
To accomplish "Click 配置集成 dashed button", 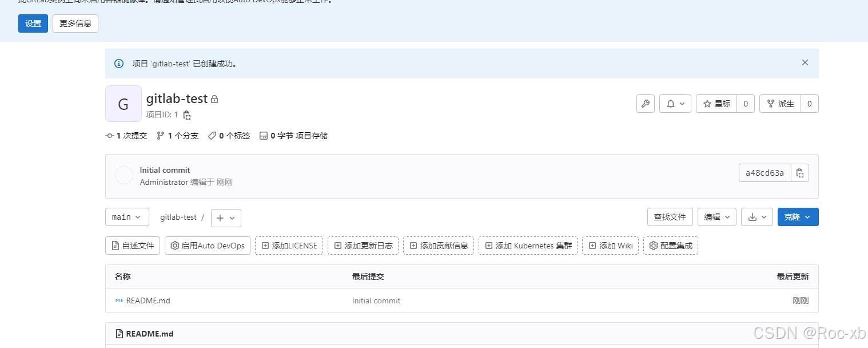I will 671,246.
